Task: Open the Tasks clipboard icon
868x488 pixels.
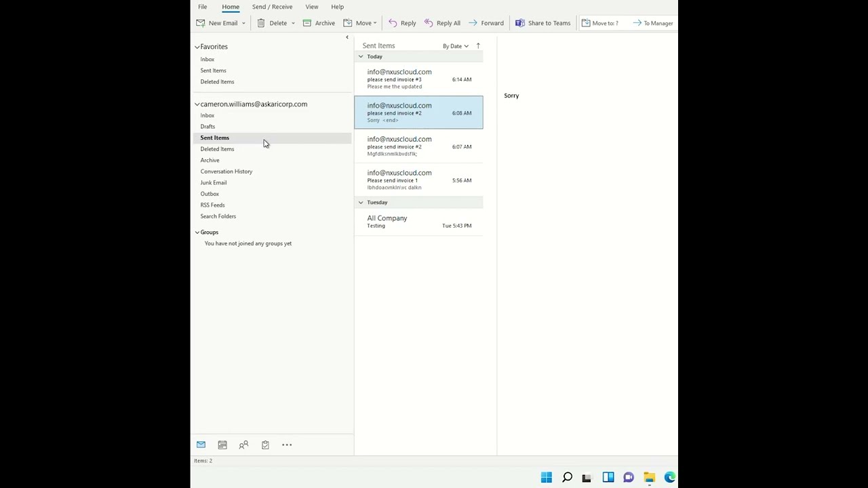Action: pyautogui.click(x=265, y=445)
